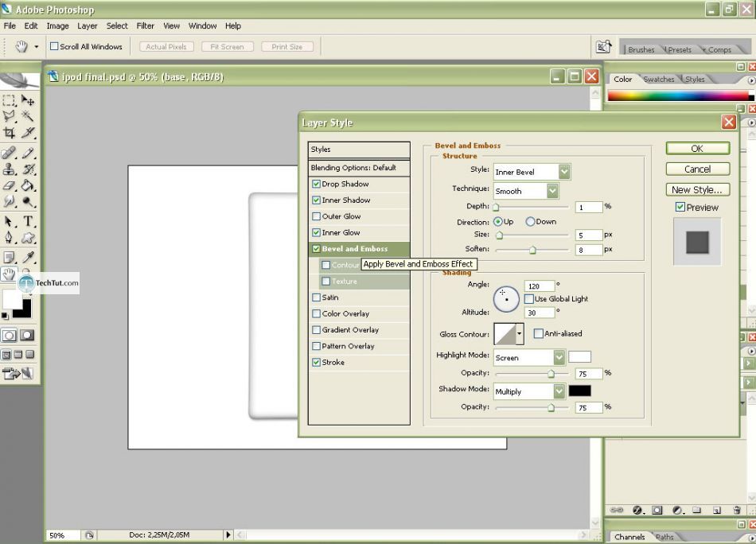
Task: Select the Move tool
Action: point(28,100)
